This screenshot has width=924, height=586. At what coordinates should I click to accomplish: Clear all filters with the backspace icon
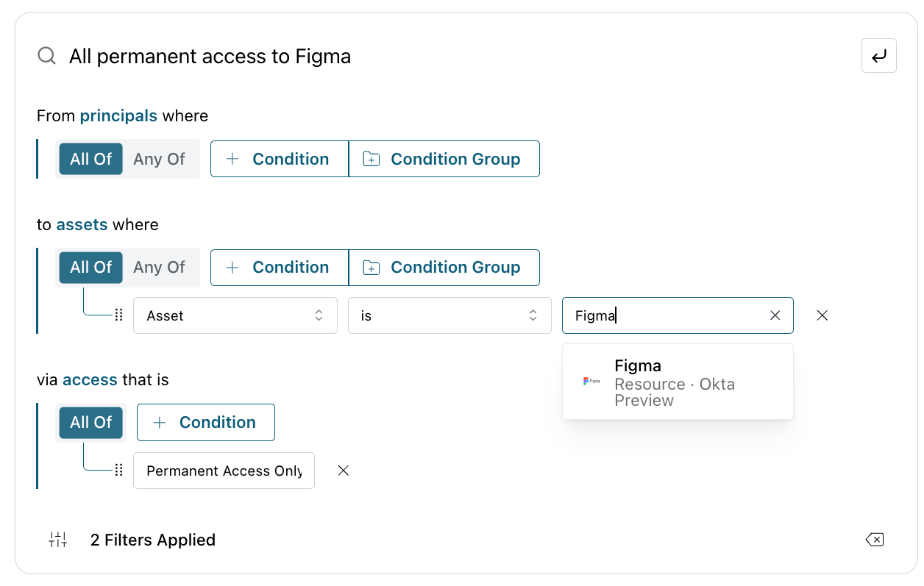(x=874, y=540)
